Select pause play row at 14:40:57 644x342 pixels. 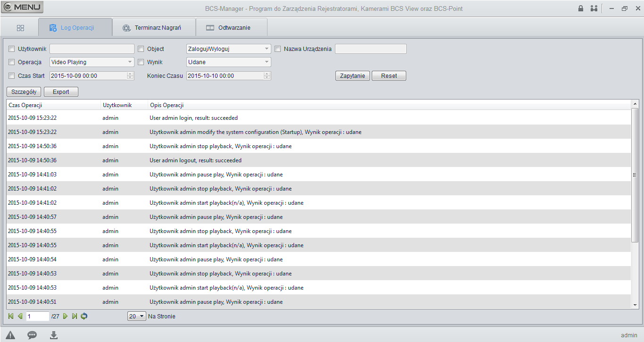click(318, 217)
